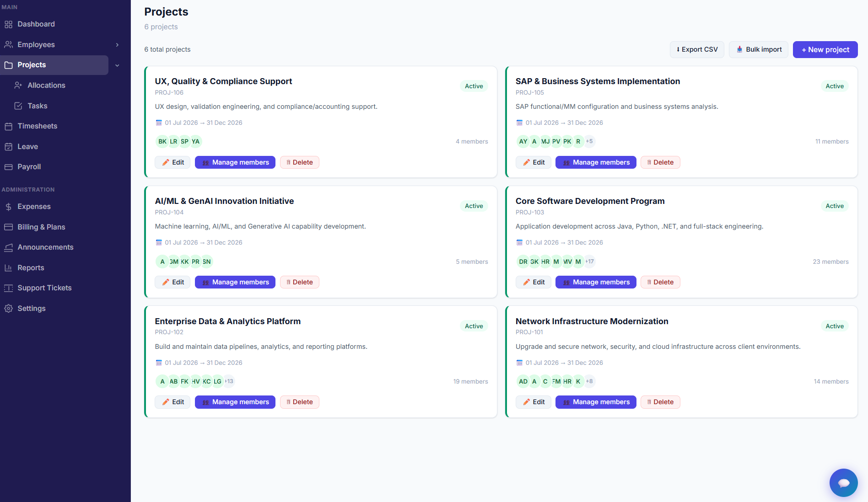Click the PROJ-101 project code

(529, 332)
